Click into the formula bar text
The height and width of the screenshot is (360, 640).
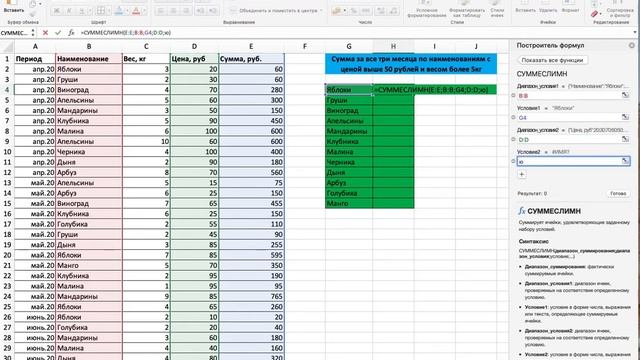click(x=126, y=33)
